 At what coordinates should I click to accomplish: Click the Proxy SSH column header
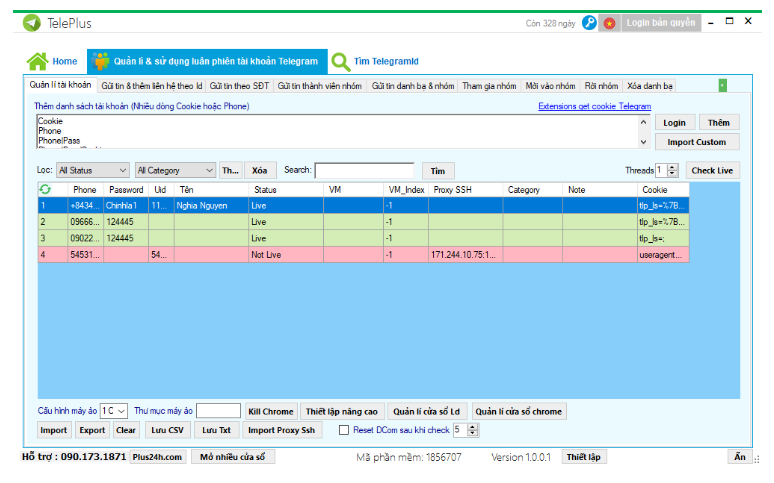[465, 190]
